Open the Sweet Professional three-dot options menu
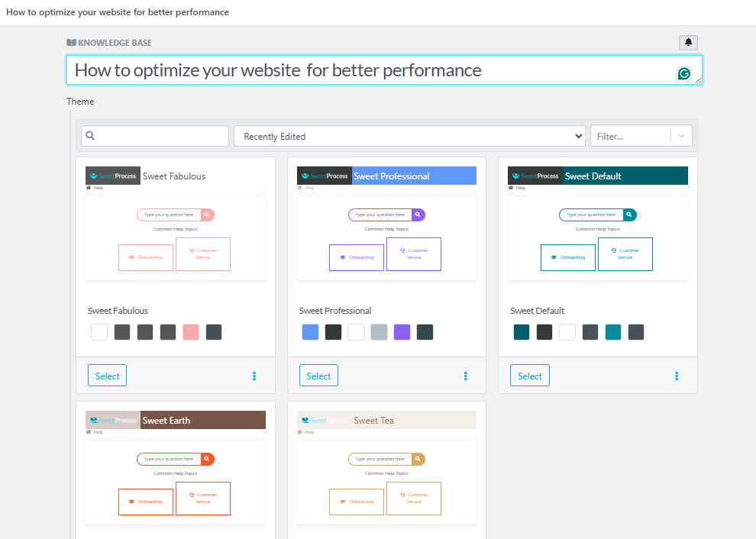 (465, 376)
